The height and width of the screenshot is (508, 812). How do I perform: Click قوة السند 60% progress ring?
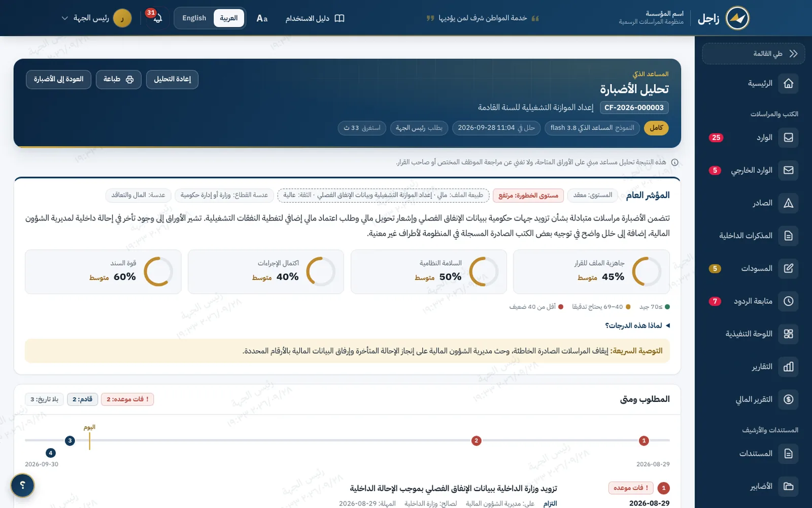[x=158, y=271]
